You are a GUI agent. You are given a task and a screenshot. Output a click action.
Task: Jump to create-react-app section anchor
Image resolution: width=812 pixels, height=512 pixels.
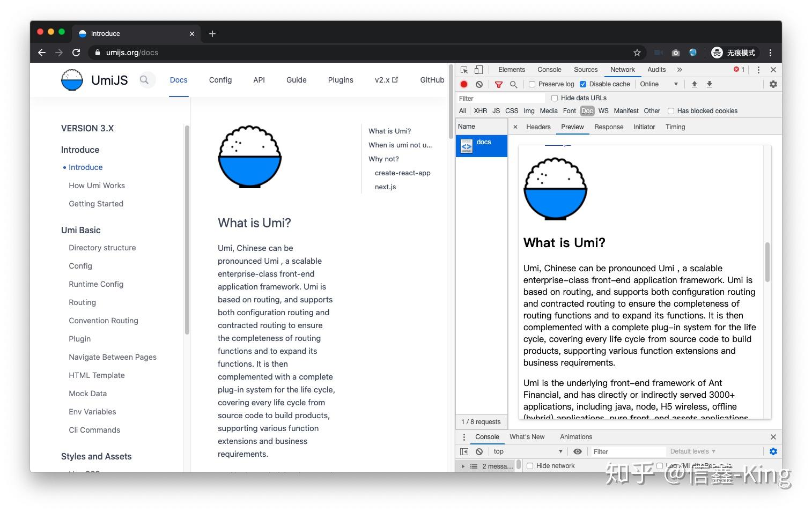point(403,173)
